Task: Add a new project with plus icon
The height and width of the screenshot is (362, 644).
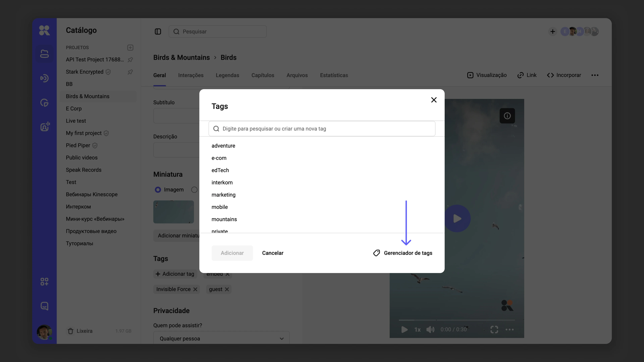Action: (130, 47)
